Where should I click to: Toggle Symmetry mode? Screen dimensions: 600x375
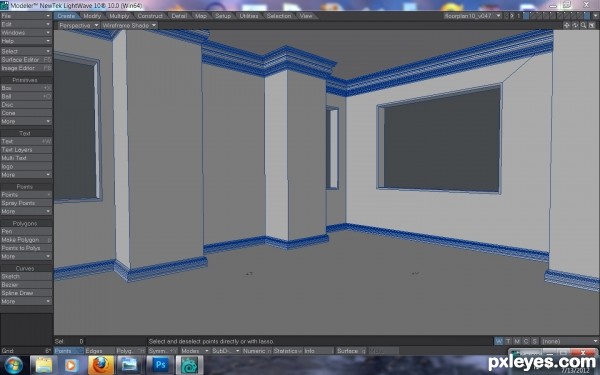[x=162, y=351]
